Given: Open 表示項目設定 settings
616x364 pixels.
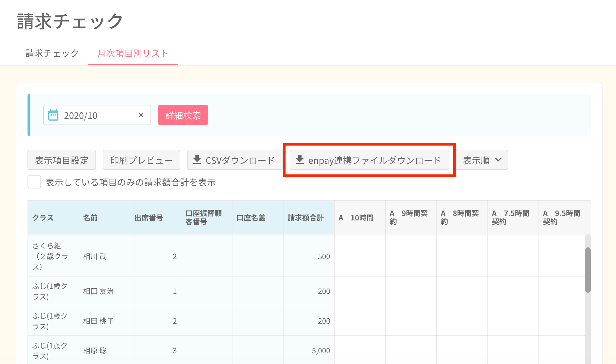Looking at the screenshot, I should click(x=62, y=160).
